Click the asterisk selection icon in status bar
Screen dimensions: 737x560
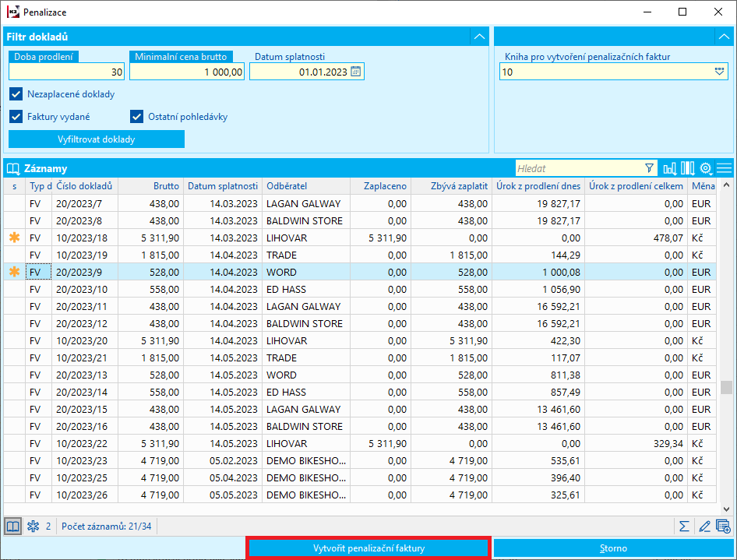[x=33, y=527]
